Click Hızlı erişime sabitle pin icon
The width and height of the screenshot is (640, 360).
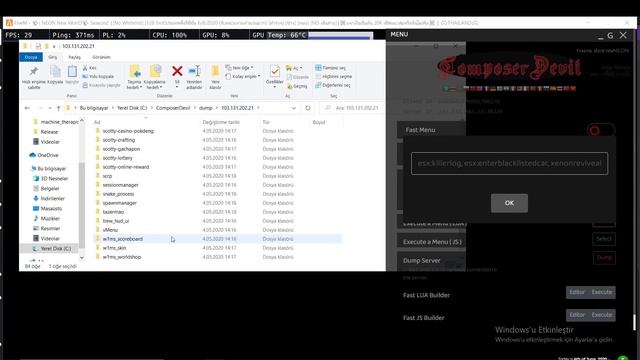pos(34,71)
